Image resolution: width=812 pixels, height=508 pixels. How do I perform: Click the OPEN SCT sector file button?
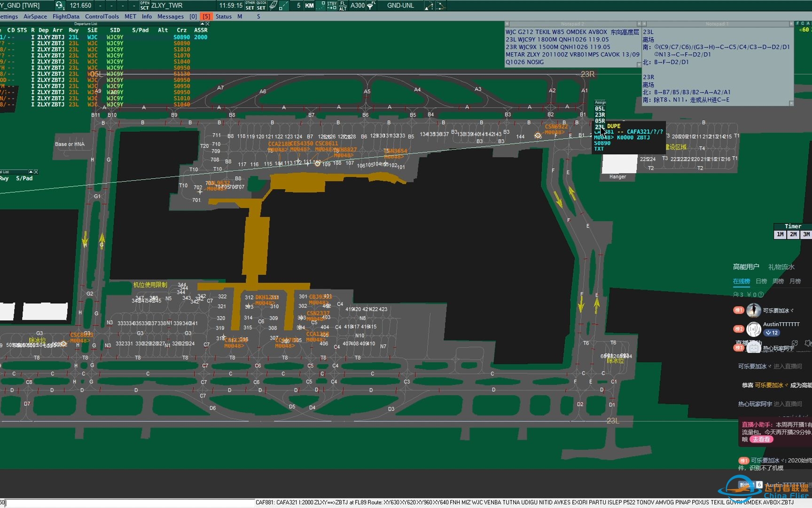point(144,5)
